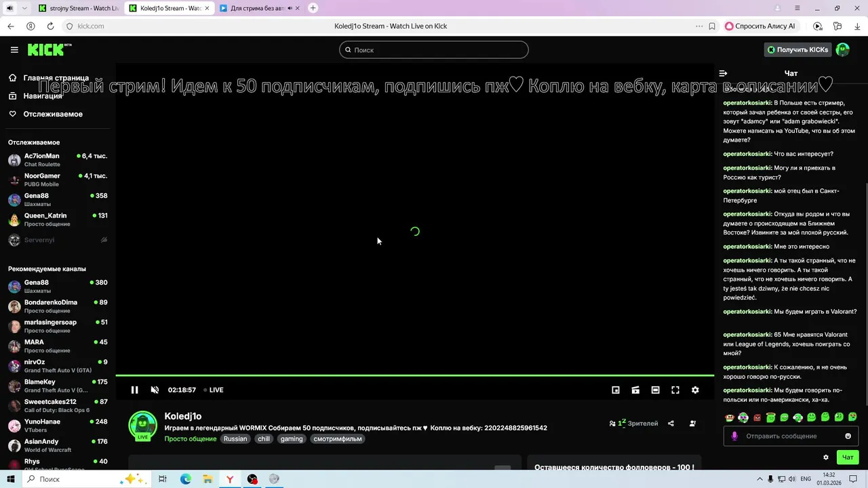Viewport: 868px width, 488px height.
Task: Switch to strojny Stream browser tab
Action: pos(78,8)
